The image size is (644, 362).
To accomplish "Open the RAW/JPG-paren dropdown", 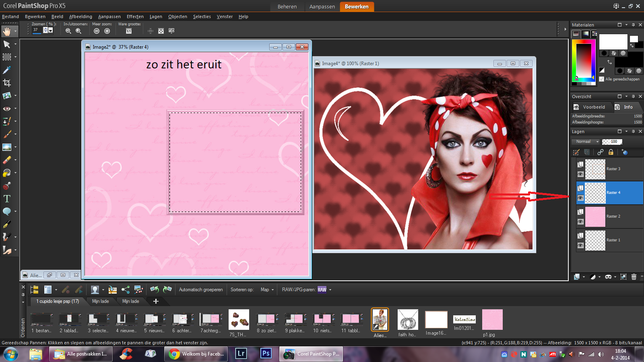I will coord(330,290).
